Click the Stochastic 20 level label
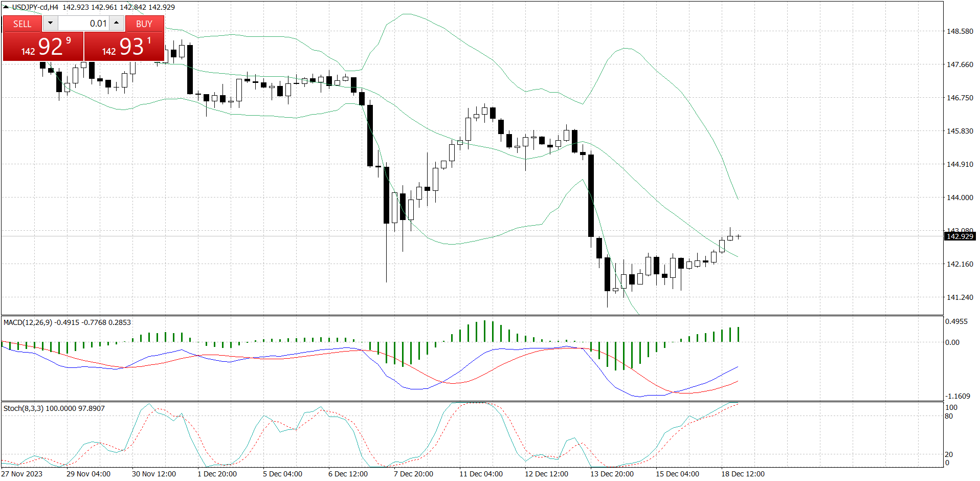The height and width of the screenshot is (481, 980). [949, 454]
